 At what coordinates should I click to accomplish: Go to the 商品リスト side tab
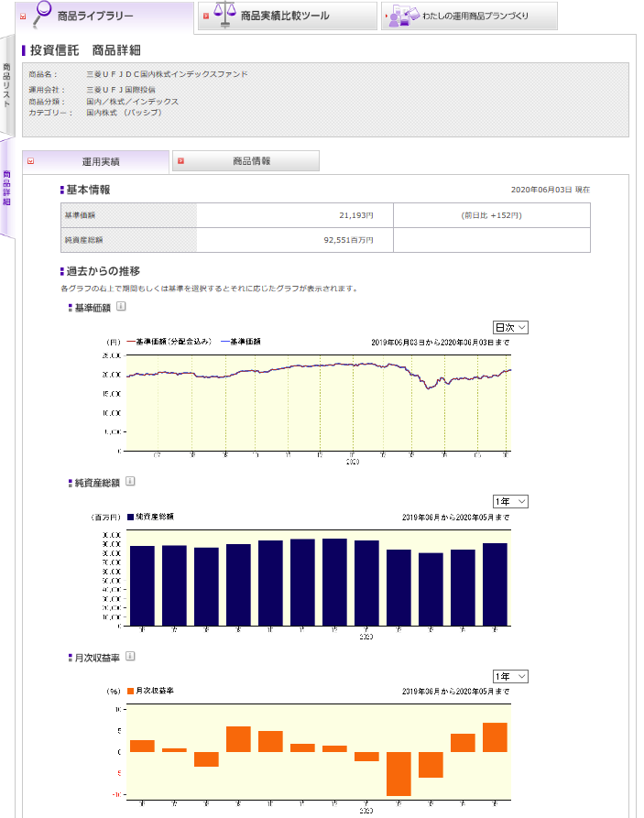[7, 86]
